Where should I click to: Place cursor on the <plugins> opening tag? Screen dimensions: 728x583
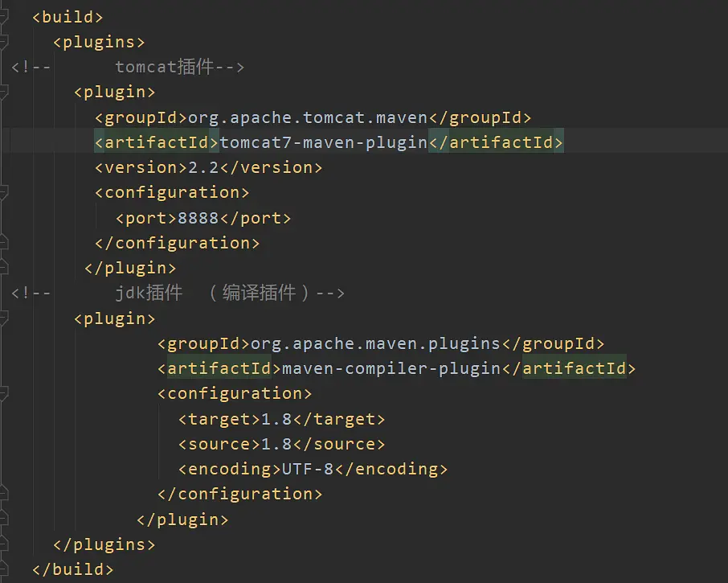99,43
